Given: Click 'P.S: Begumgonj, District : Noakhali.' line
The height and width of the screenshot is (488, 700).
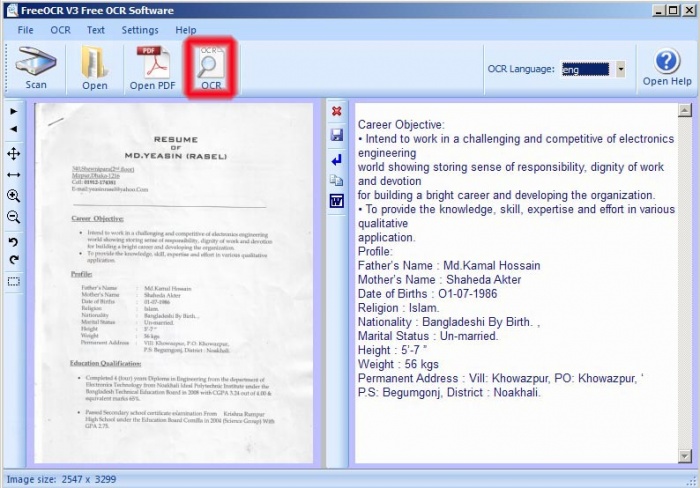Looking at the screenshot, I should pyautogui.click(x=449, y=392).
